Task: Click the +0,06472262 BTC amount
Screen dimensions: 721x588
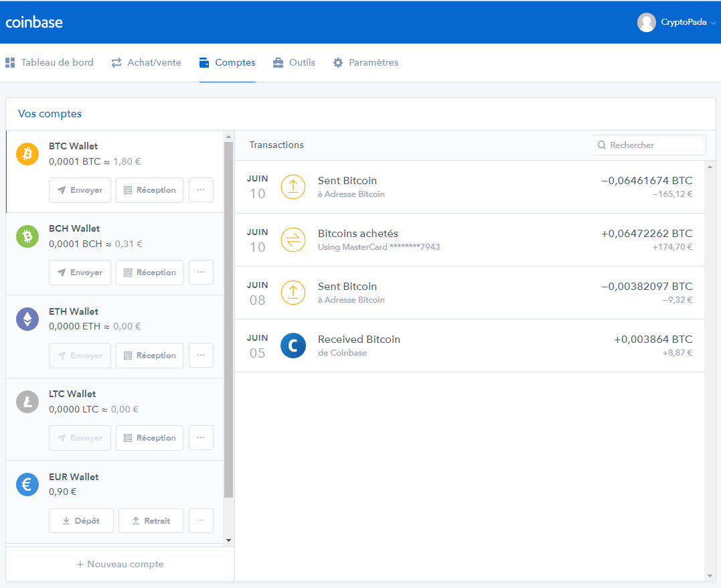Action: coord(647,234)
